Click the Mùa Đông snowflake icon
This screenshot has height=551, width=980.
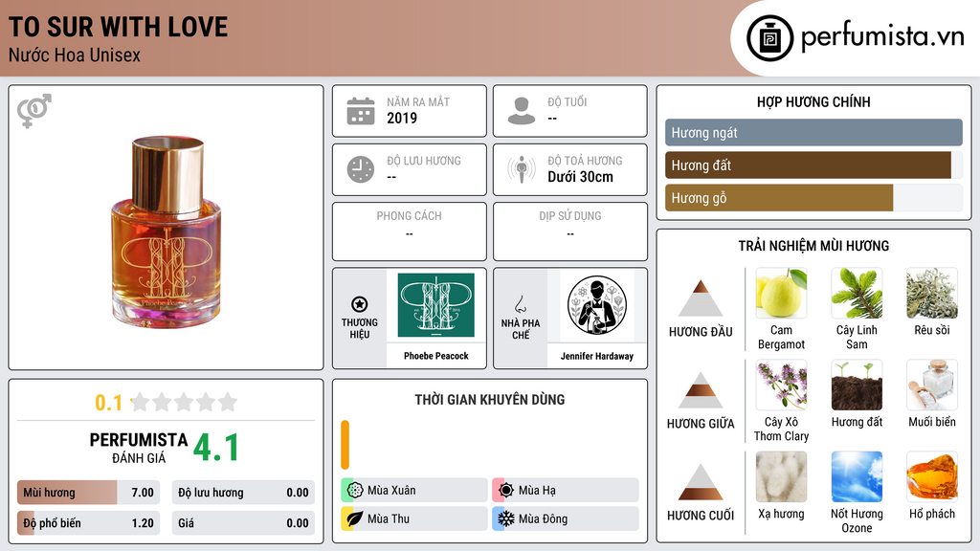[x=506, y=518]
